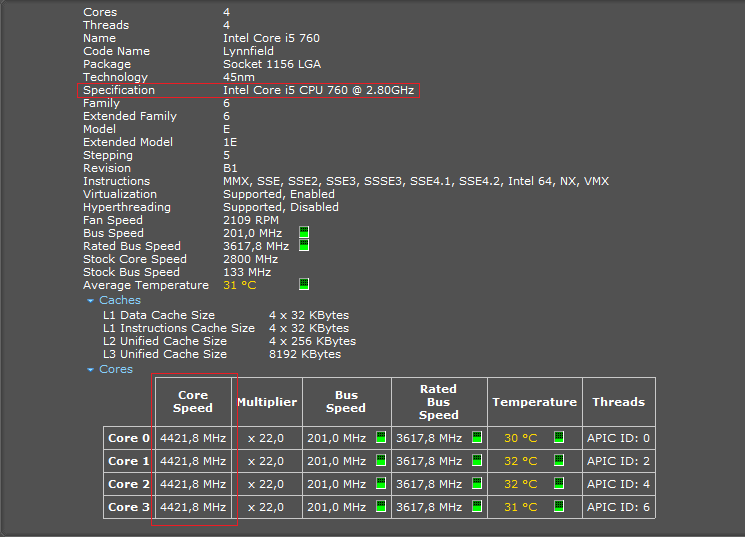The height and width of the screenshot is (537, 745).
Task: Select Specification value Intel Core i5 CPU 760 @ 2.80GHz
Action: (x=318, y=90)
